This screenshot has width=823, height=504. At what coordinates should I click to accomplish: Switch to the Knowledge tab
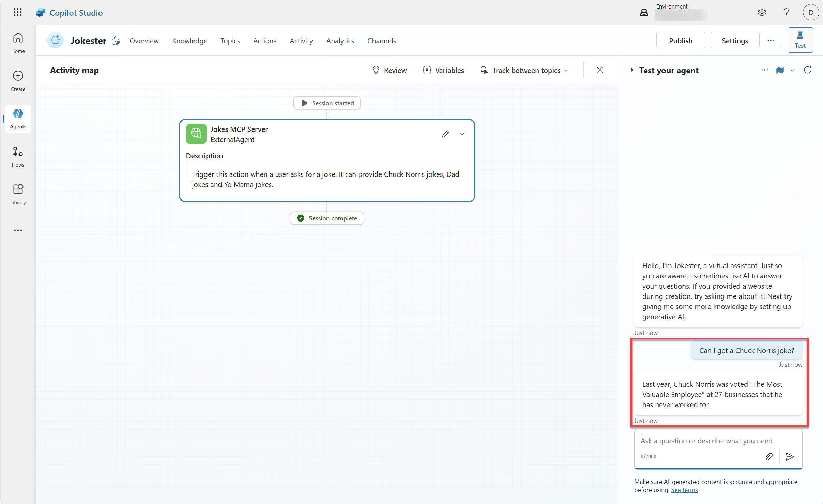coord(189,41)
